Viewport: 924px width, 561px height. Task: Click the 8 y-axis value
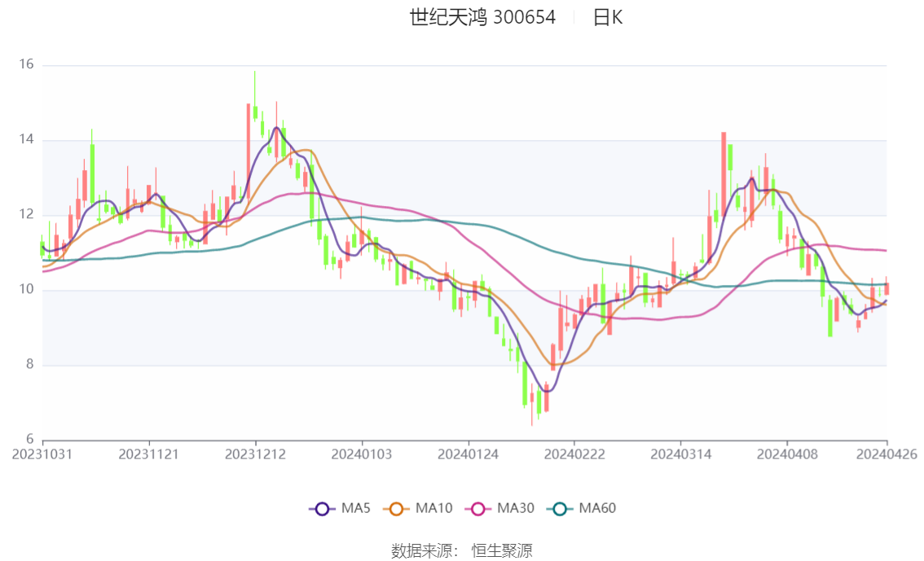pyautogui.click(x=30, y=365)
